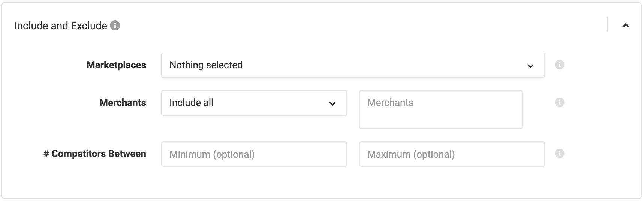Focus the Merchants text area
644x202 pixels.
click(441, 110)
